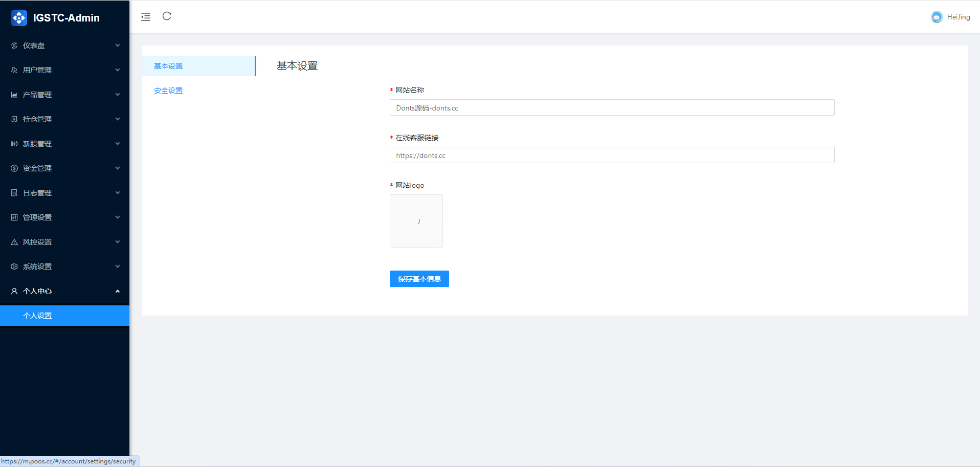
Task: Click the refresh page icon in header
Action: coord(167,16)
